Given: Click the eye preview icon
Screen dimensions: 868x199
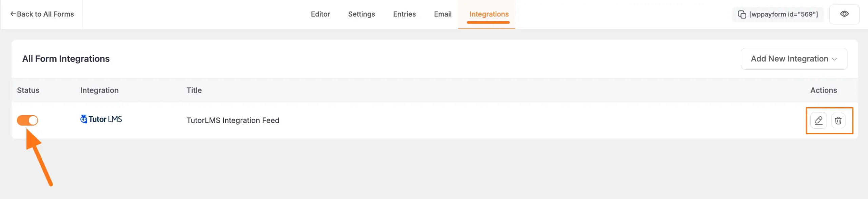Looking at the screenshot, I should tap(845, 14).
